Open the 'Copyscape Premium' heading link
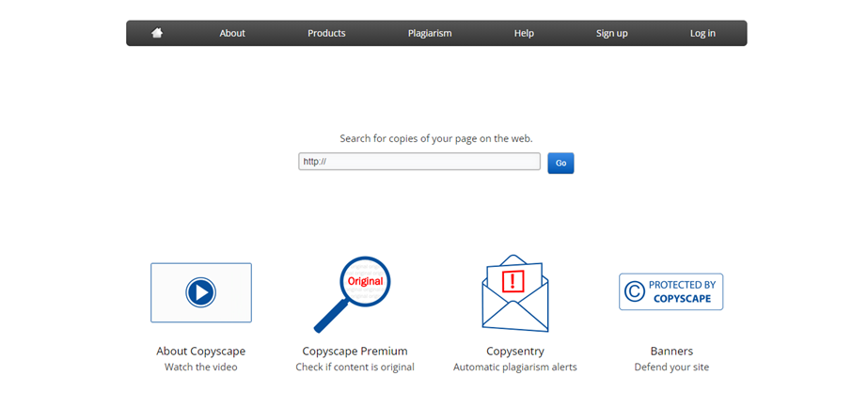The image size is (868, 407). point(355,351)
